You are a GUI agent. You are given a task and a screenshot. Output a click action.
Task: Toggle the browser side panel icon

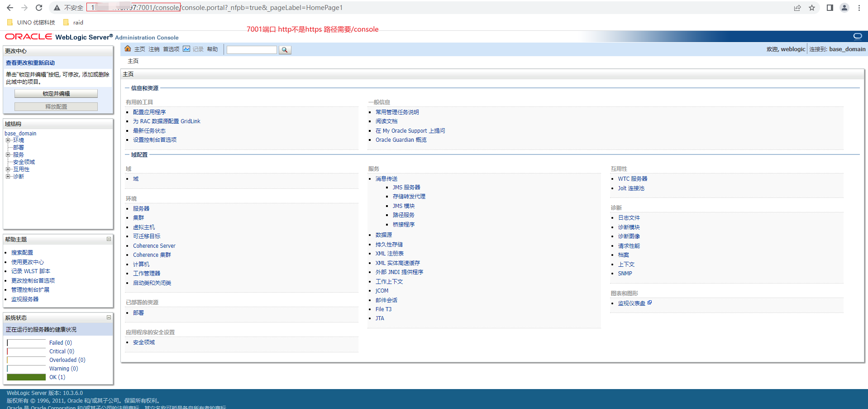click(830, 8)
